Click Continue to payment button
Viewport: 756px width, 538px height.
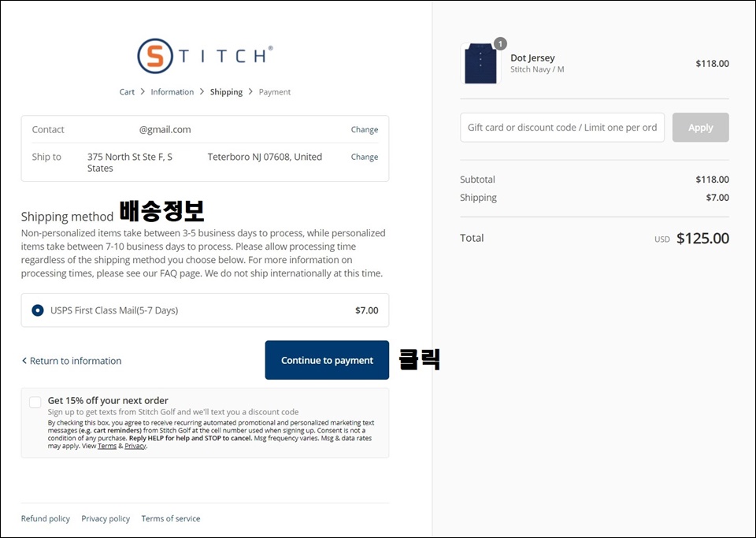pyautogui.click(x=327, y=360)
